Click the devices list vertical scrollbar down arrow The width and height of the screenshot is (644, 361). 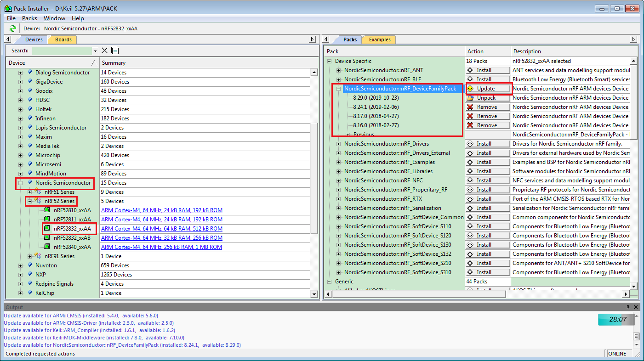[314, 294]
